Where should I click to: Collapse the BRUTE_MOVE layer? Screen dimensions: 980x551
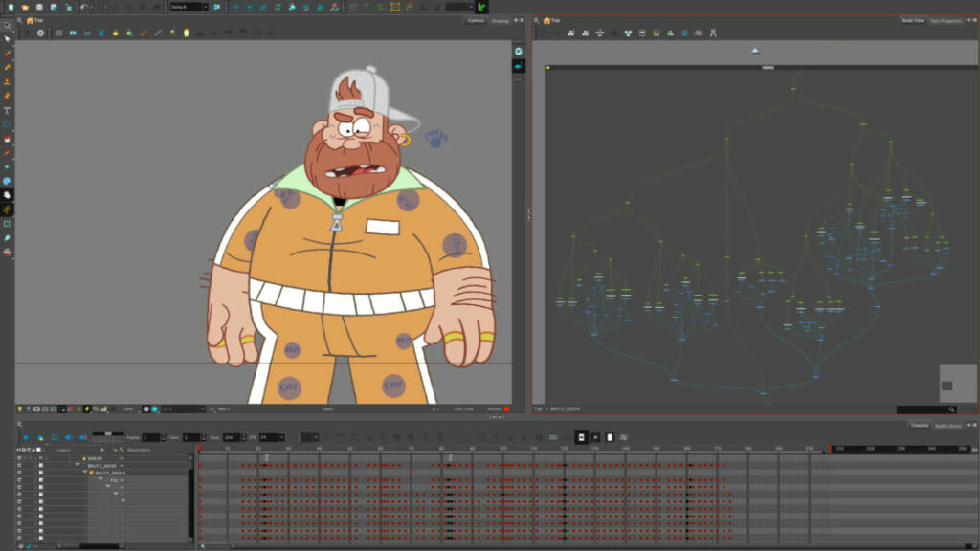click(x=78, y=464)
